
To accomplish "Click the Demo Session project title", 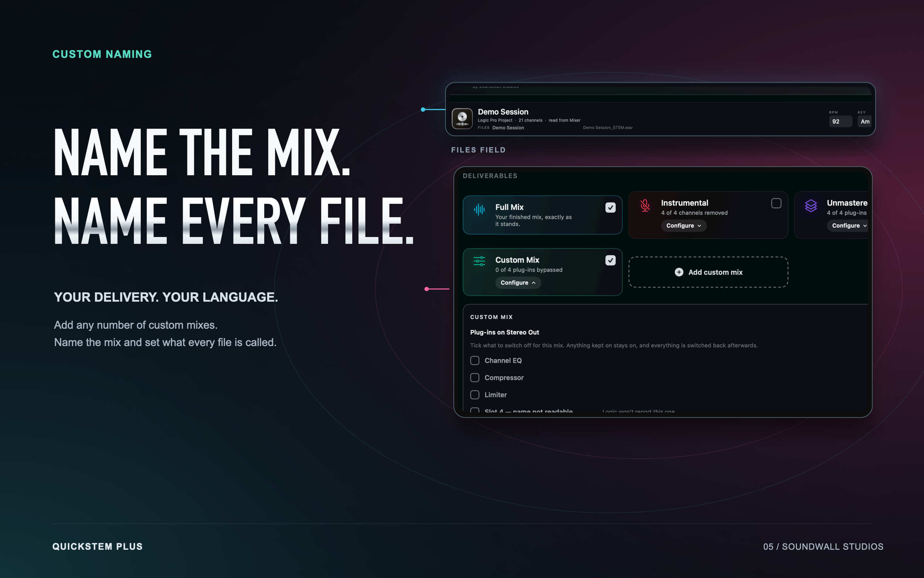I will point(503,112).
